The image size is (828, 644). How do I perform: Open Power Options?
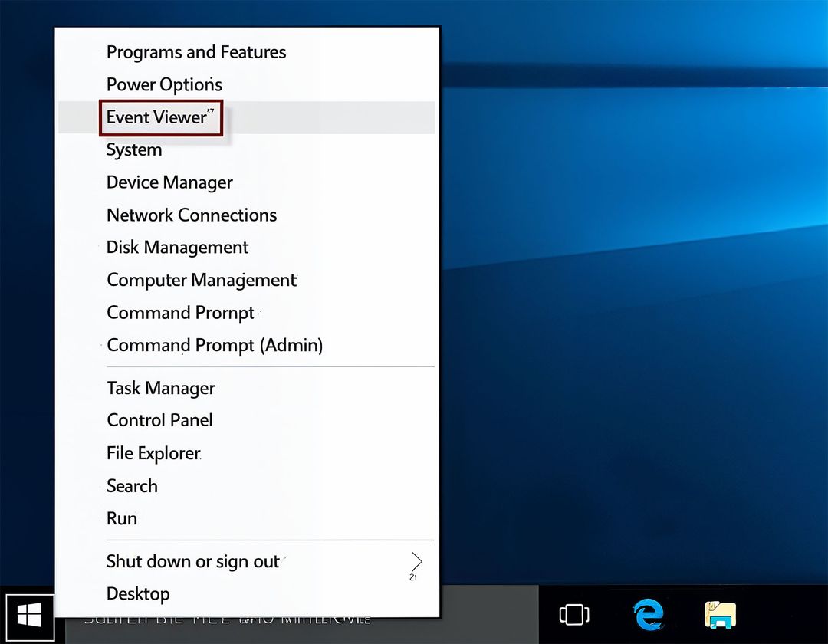coord(163,84)
